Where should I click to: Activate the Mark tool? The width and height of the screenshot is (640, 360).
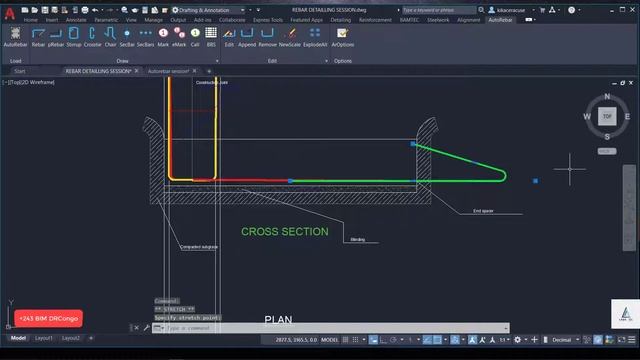pos(163,37)
